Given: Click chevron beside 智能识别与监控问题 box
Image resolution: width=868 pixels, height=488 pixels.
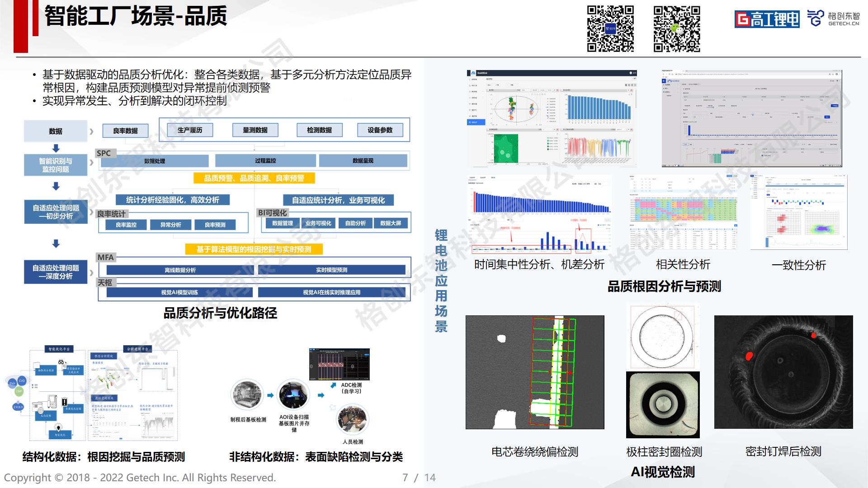Looking at the screenshot, I should 92,162.
